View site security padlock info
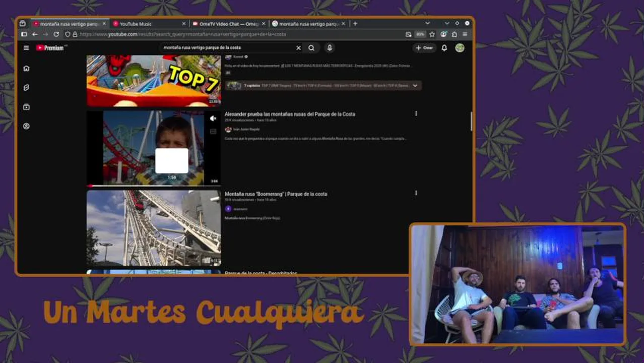Image resolution: width=644 pixels, height=363 pixels. (75, 34)
